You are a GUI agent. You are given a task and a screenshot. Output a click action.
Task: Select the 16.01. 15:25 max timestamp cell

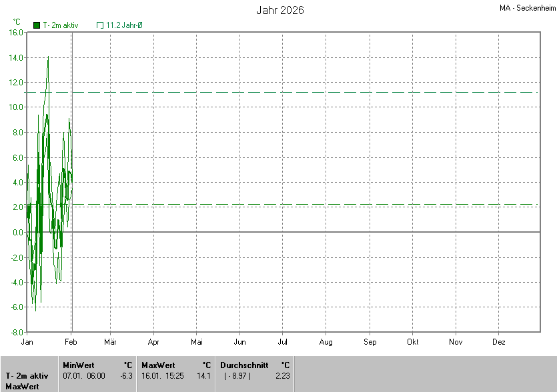click(x=161, y=375)
